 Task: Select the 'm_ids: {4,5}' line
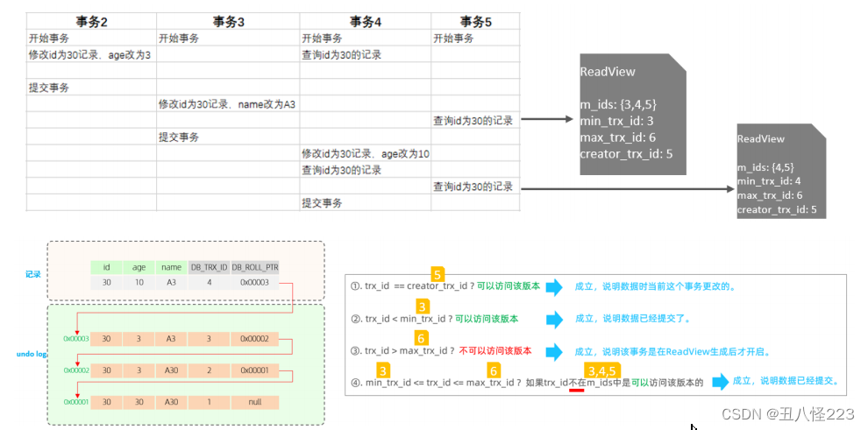(x=765, y=167)
